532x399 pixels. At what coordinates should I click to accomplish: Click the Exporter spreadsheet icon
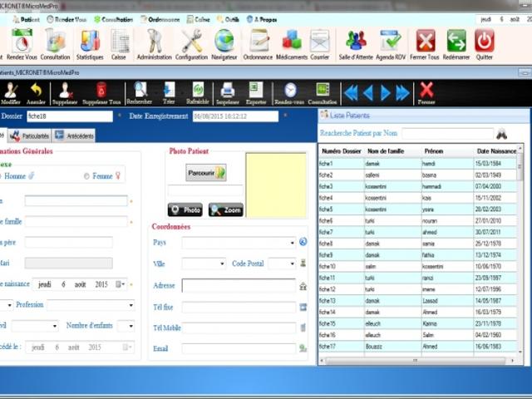pos(256,93)
